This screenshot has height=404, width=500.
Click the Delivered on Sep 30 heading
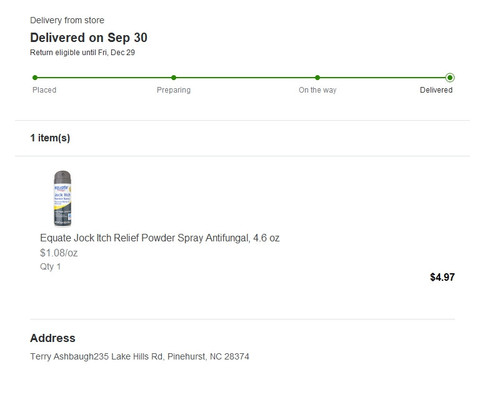point(89,38)
